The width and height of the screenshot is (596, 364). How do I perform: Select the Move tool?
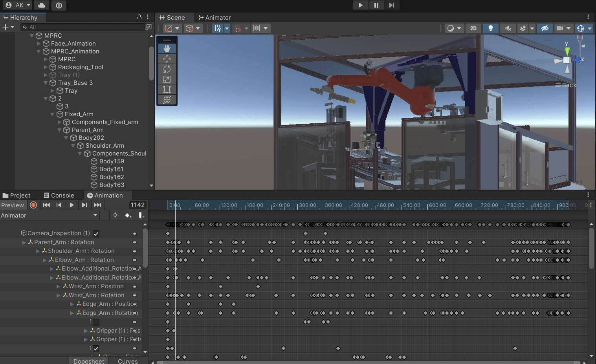coord(167,59)
